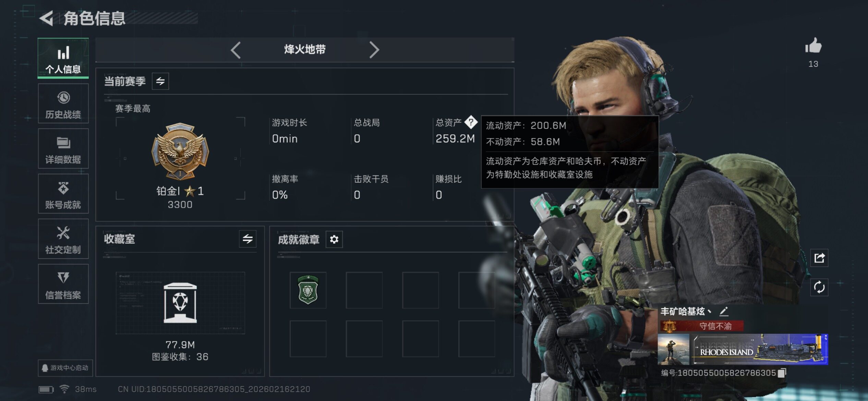
Task: Switch to the previous game mode arrow
Action: tap(236, 50)
